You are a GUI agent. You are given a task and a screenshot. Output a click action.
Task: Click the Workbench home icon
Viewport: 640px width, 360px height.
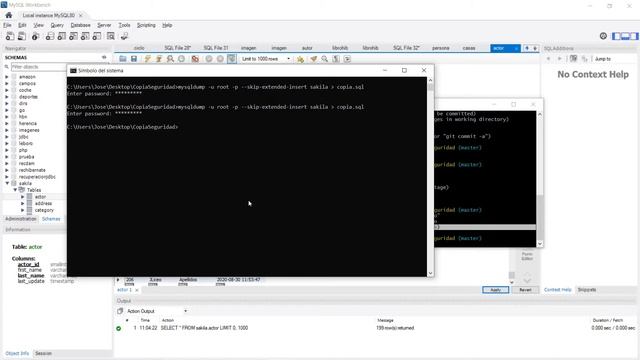point(9,15)
